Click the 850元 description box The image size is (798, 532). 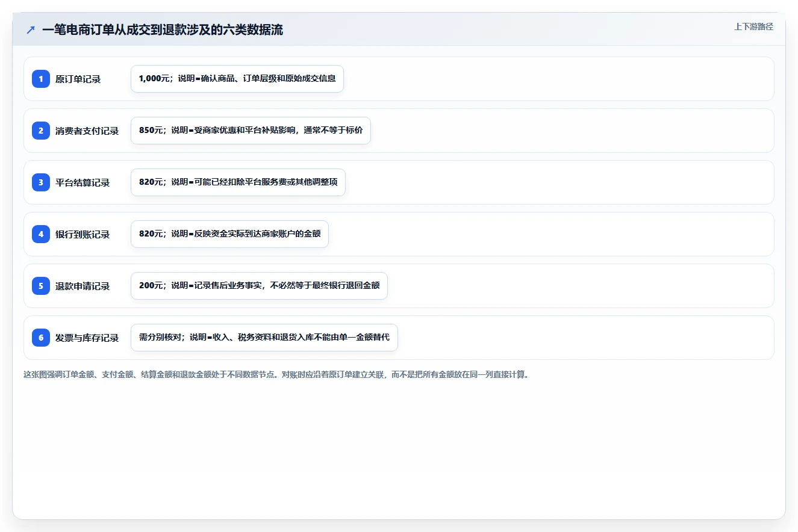(x=251, y=131)
